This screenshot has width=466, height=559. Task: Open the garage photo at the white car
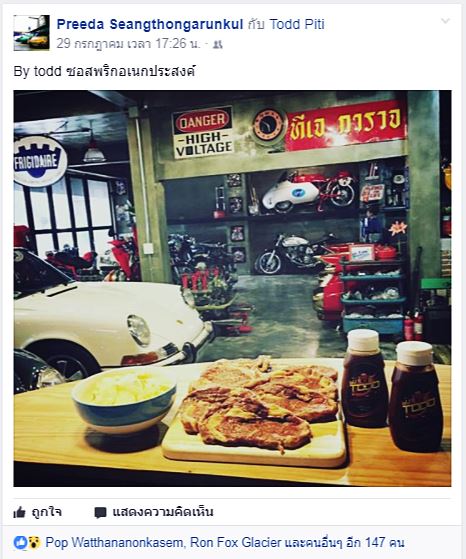(107, 321)
